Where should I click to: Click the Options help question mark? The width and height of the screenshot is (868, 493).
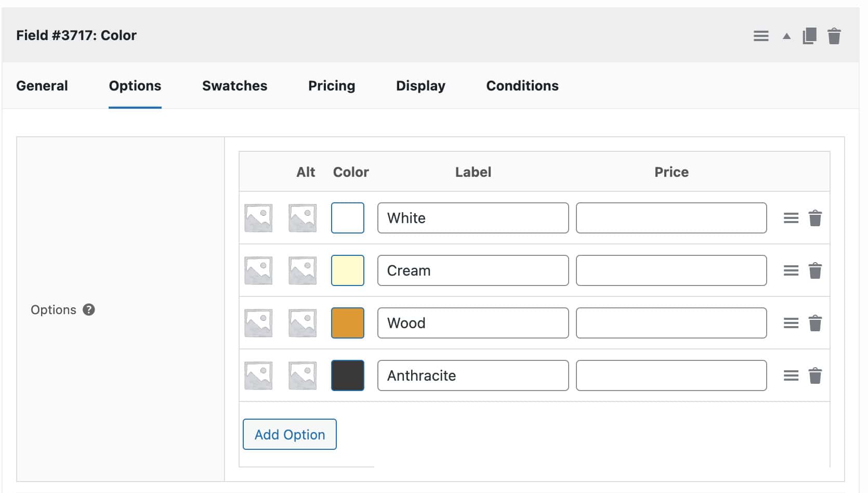click(88, 309)
